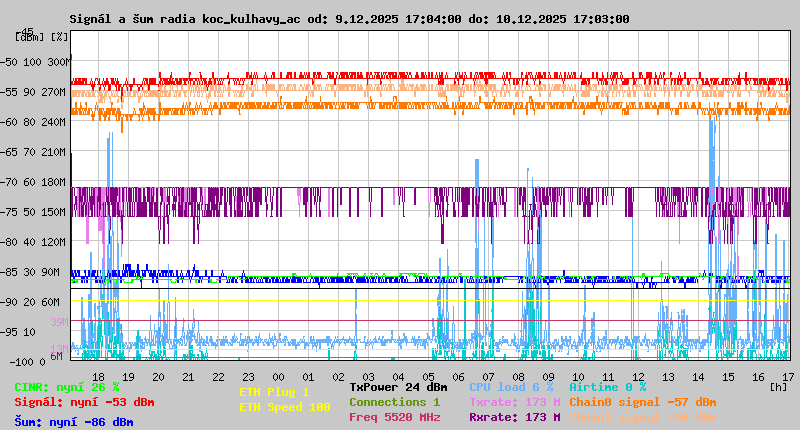The height and width of the screenshot is (430, 800).
Task: Click the [dBm] unit label at axis top
Action: pyautogui.click(x=28, y=37)
